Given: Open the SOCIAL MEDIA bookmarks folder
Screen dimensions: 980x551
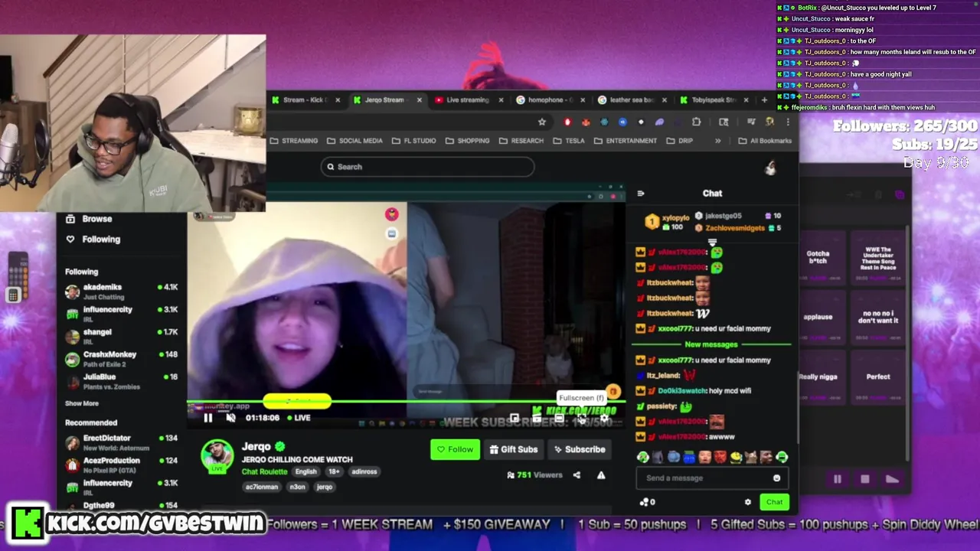Looking at the screenshot, I should tap(354, 141).
